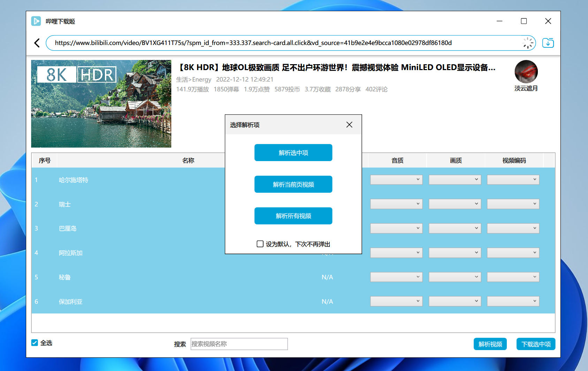
Task: Select the 秘鲁 video row
Action: click(293, 277)
